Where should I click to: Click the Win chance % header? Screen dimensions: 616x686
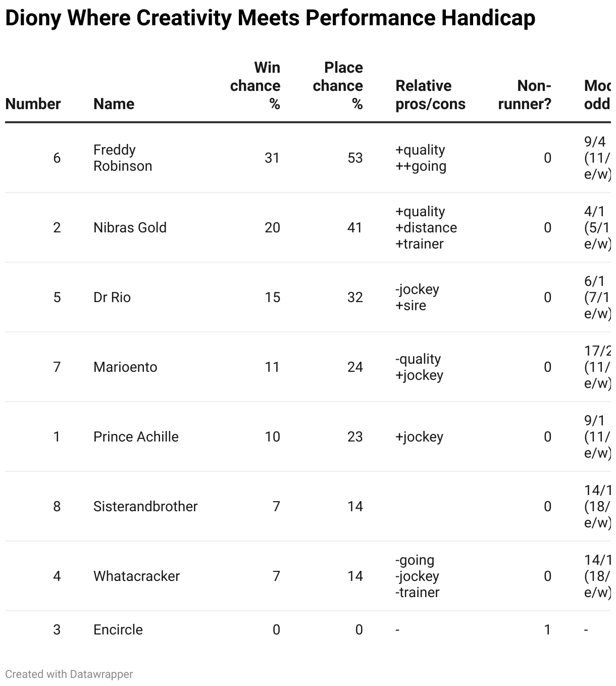(255, 85)
